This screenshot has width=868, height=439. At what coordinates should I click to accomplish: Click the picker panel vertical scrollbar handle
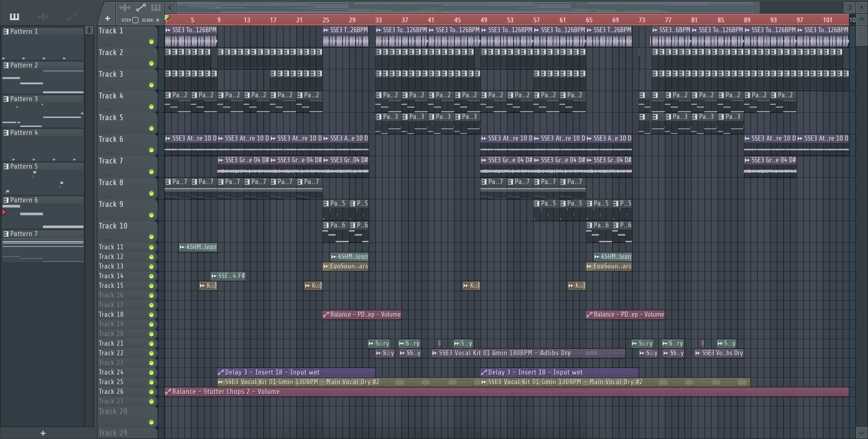pos(89,30)
